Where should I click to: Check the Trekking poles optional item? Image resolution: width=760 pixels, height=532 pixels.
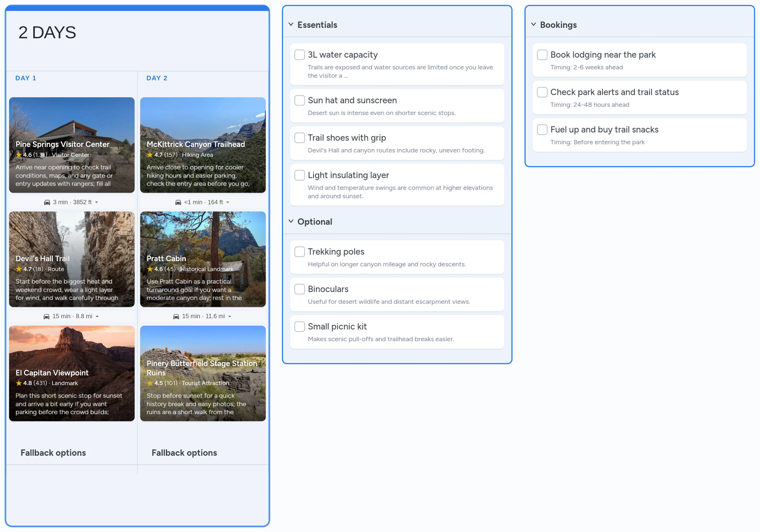299,252
